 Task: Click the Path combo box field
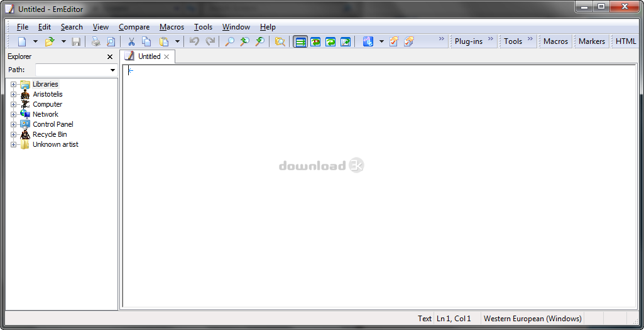coord(77,70)
